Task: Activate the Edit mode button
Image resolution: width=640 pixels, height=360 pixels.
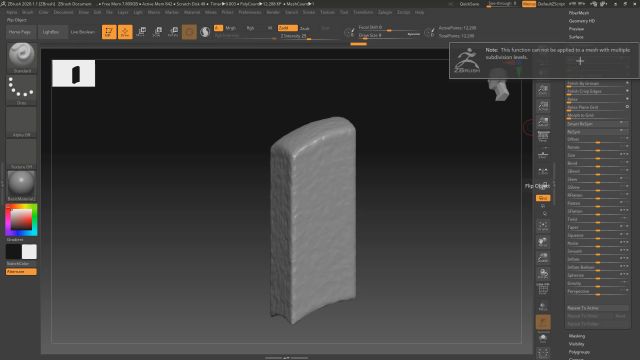Action: point(109,32)
